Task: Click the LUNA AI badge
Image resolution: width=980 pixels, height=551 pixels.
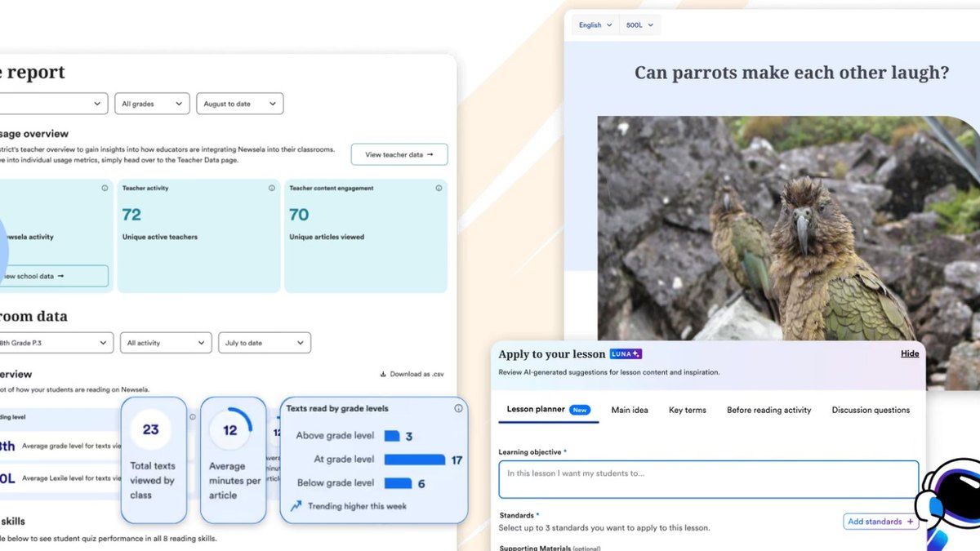Action: point(626,354)
